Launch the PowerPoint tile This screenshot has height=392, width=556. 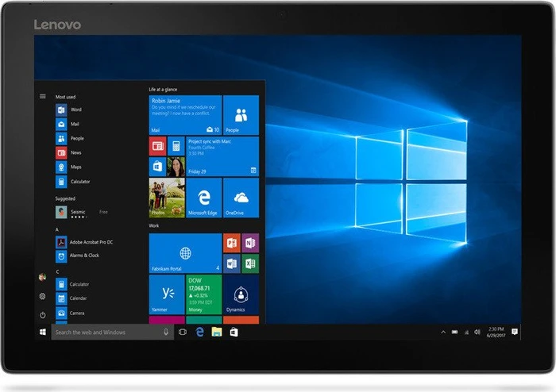coord(232,243)
